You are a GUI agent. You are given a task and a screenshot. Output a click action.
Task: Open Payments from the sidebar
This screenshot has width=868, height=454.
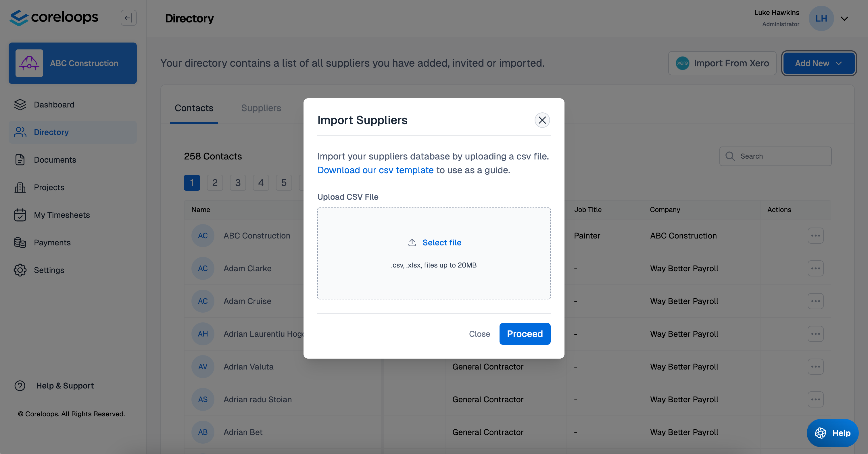coord(73,243)
